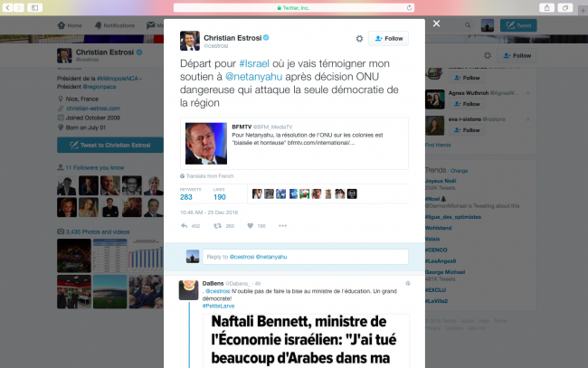Go to the Home tab in navigation
The image size is (588, 368).
coord(70,25)
